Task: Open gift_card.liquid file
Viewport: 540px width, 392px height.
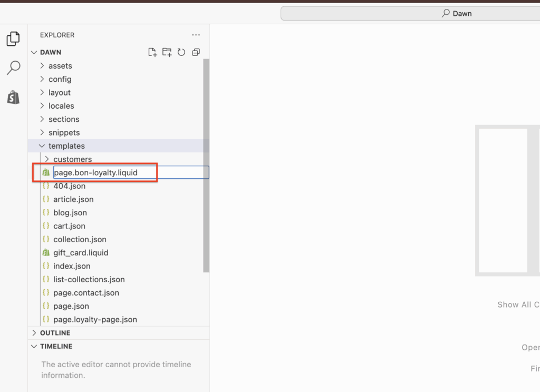Action: (x=81, y=253)
